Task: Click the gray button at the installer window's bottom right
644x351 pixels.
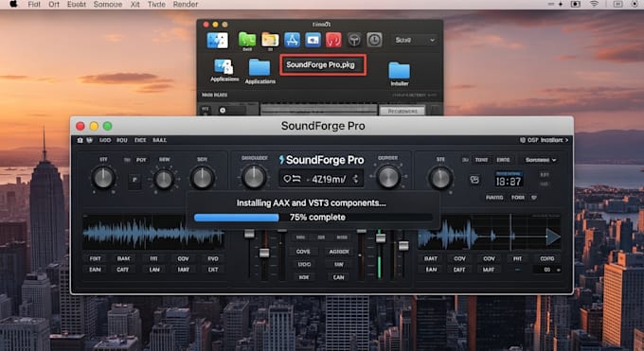Action: 402,111
